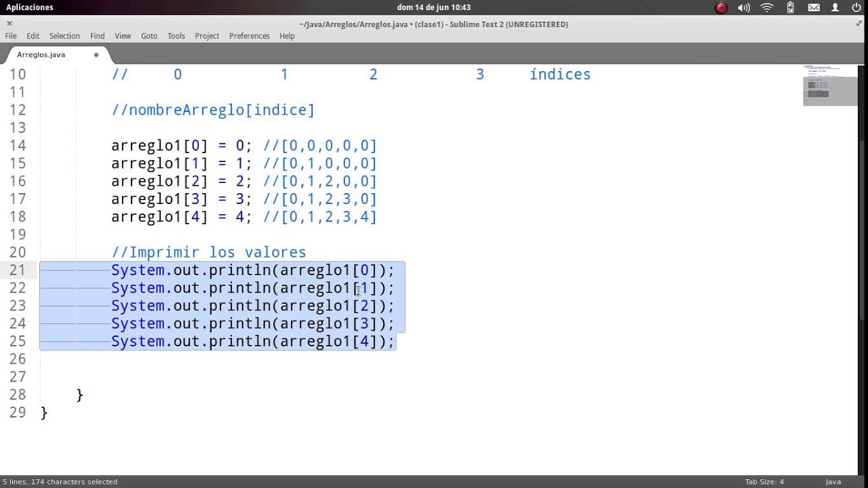Open the File menu
Image resolution: width=868 pixels, height=488 pixels.
coord(11,36)
